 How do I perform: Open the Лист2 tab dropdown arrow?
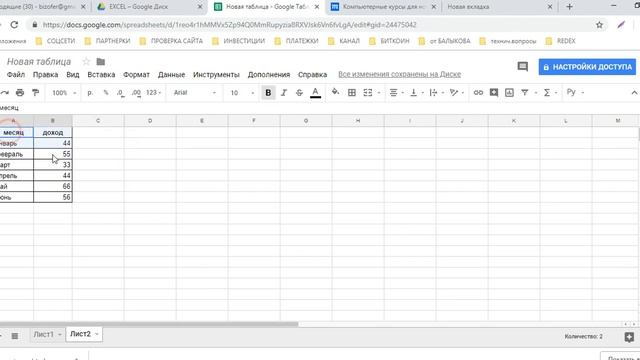[97, 334]
